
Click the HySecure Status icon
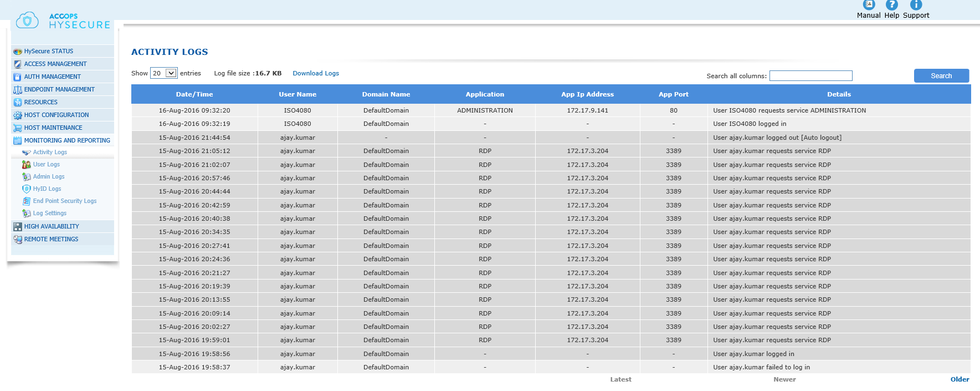coord(18,52)
